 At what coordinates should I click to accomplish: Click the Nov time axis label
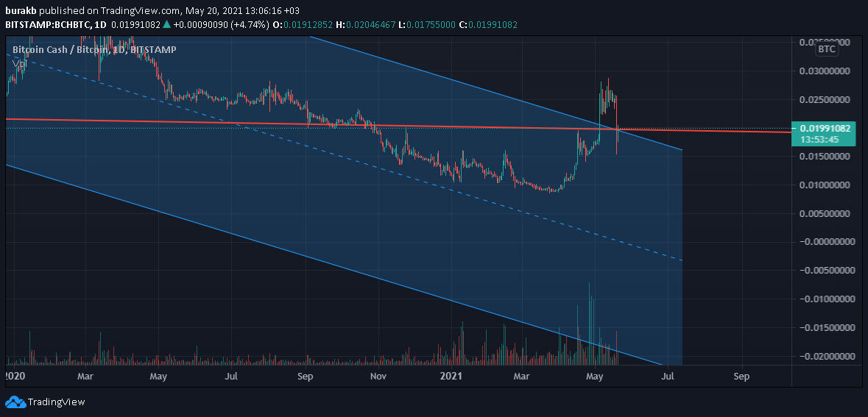378,377
